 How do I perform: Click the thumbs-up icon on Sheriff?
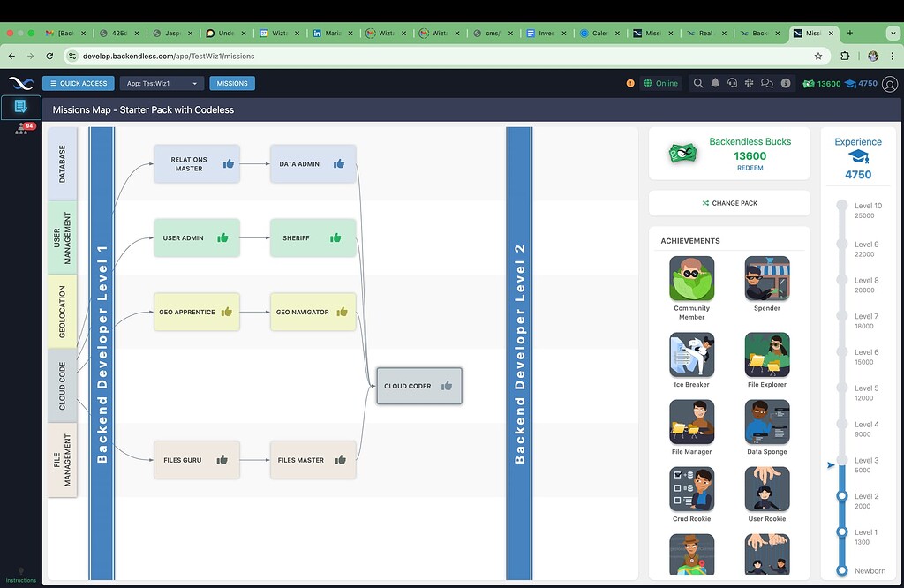pos(335,237)
